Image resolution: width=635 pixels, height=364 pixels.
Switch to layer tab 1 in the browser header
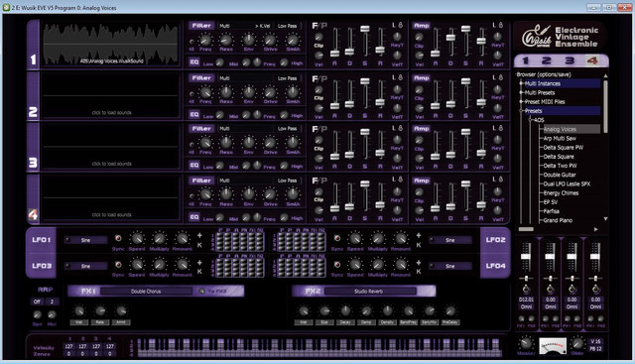[525, 61]
